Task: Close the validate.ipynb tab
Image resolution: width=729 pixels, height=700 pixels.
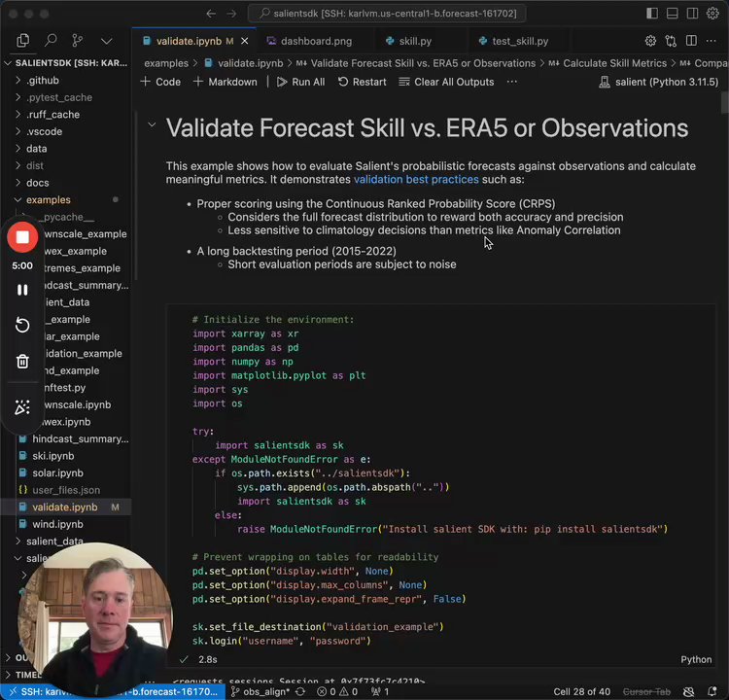Action: point(245,42)
